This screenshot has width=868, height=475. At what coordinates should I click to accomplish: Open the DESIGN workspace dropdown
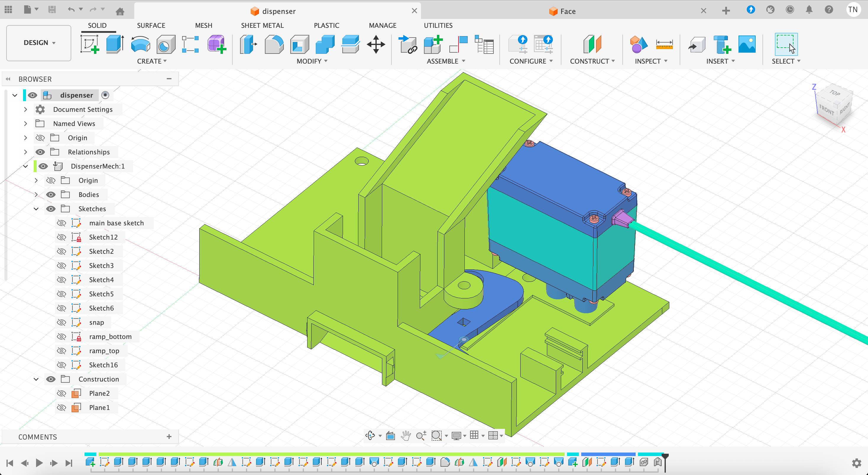tap(39, 43)
